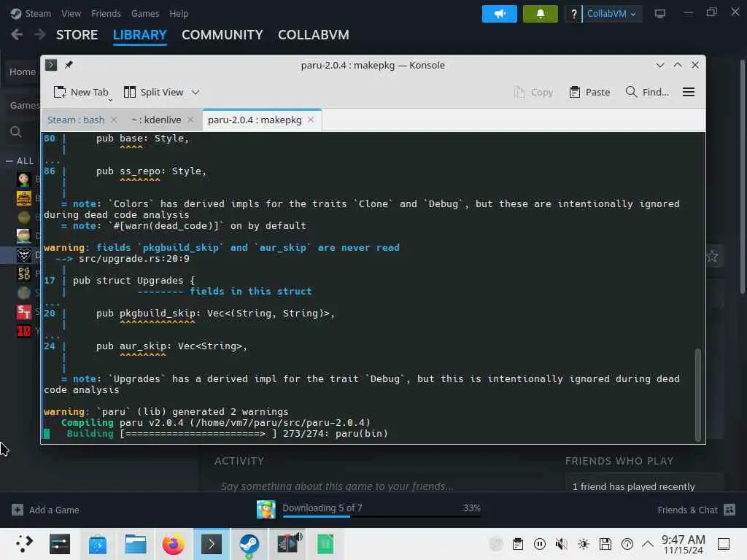This screenshot has width=747, height=560.
Task: Click Add a Game in Steam
Action: click(x=45, y=510)
